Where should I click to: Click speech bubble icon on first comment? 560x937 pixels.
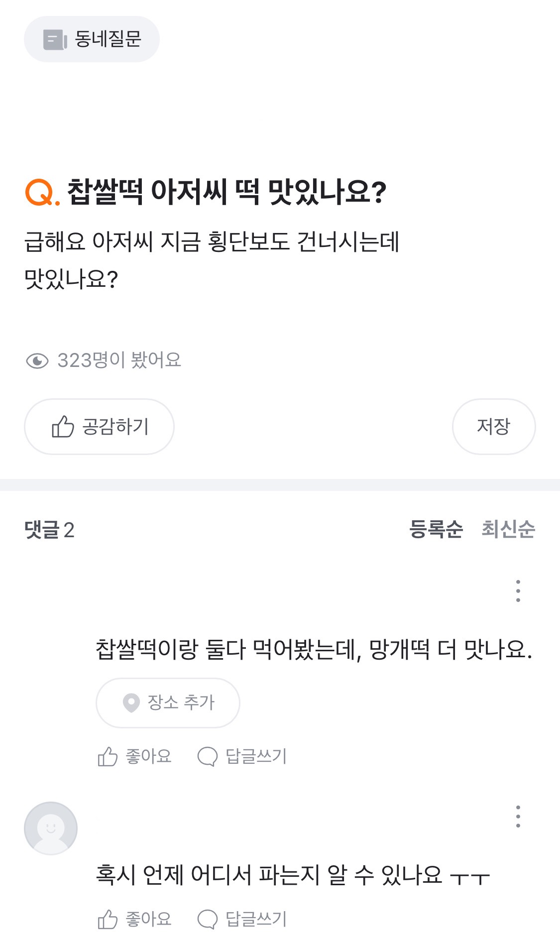click(x=208, y=757)
